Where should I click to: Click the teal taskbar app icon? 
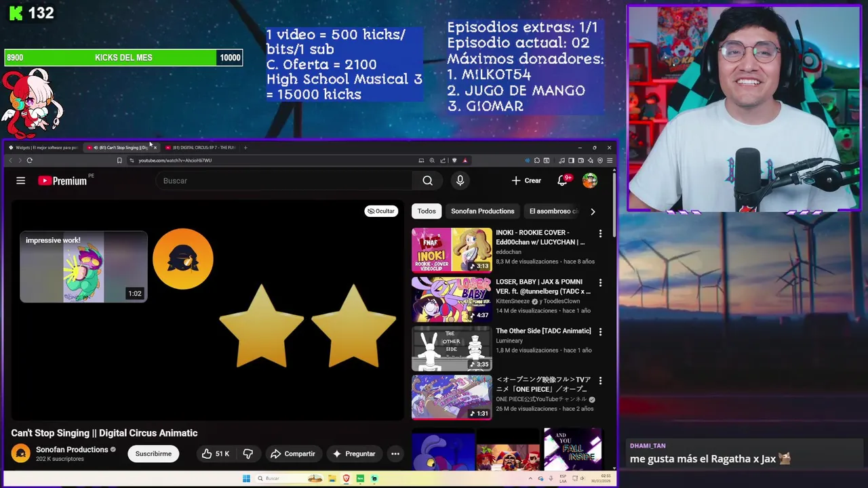point(374,479)
